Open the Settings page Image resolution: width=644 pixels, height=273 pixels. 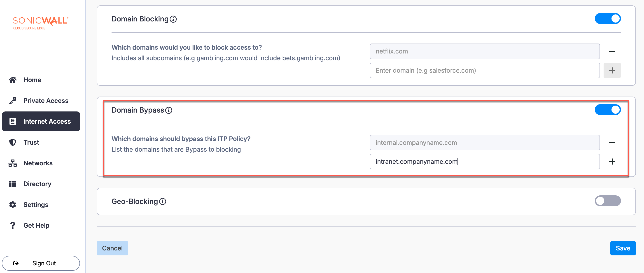[36, 205]
